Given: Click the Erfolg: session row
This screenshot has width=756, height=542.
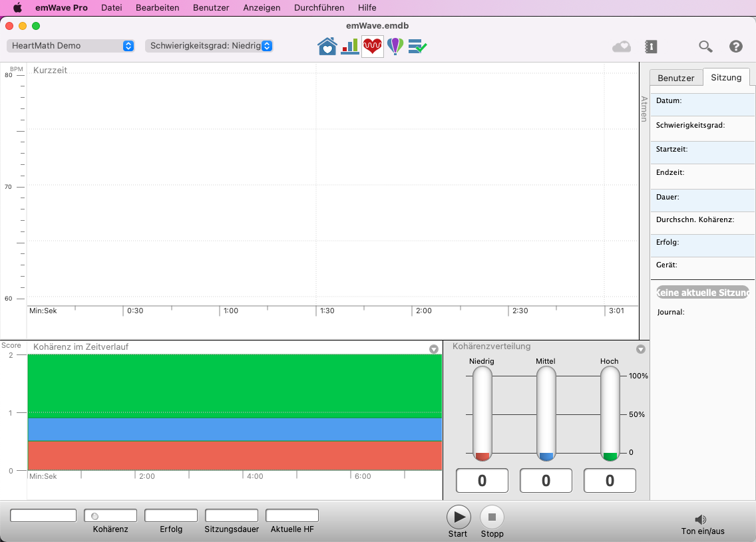Looking at the screenshot, I should tap(703, 245).
